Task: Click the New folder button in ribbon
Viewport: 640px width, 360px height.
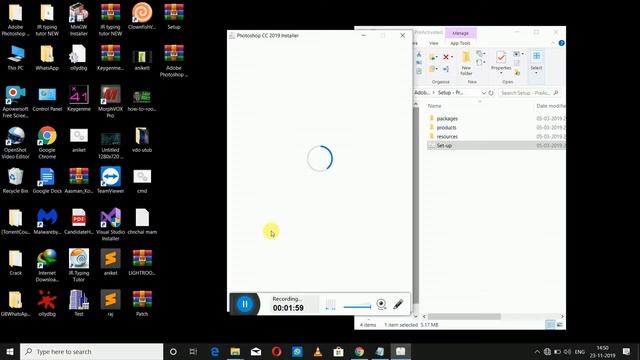Action: 466,63
